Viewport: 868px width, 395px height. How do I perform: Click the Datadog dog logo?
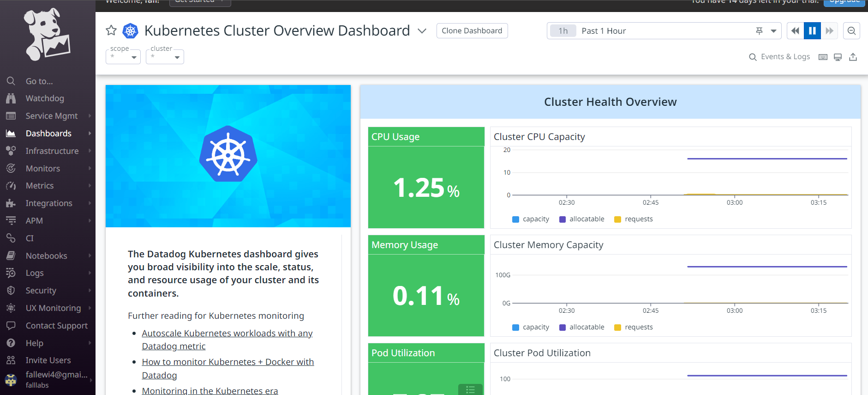(47, 35)
